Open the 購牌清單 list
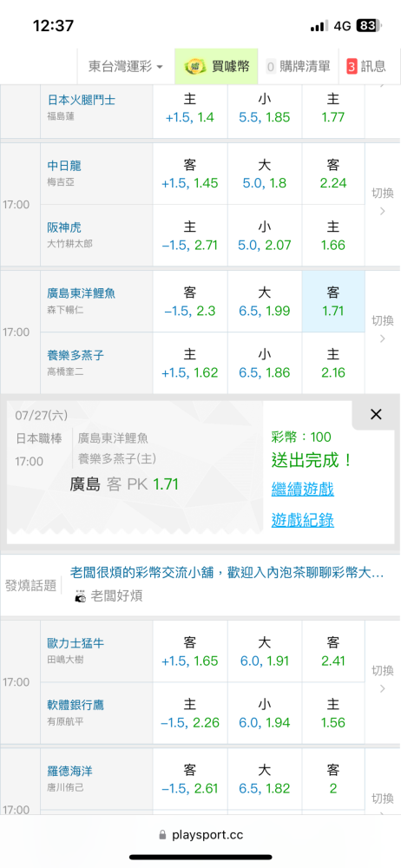Screen dimensions: 401x868 (298, 67)
